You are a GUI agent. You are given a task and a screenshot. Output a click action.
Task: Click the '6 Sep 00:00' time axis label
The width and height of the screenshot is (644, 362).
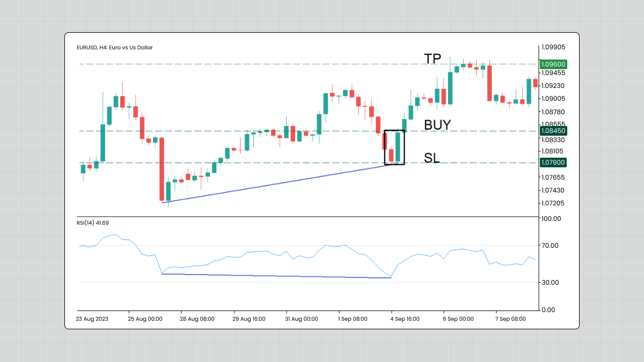[459, 319]
